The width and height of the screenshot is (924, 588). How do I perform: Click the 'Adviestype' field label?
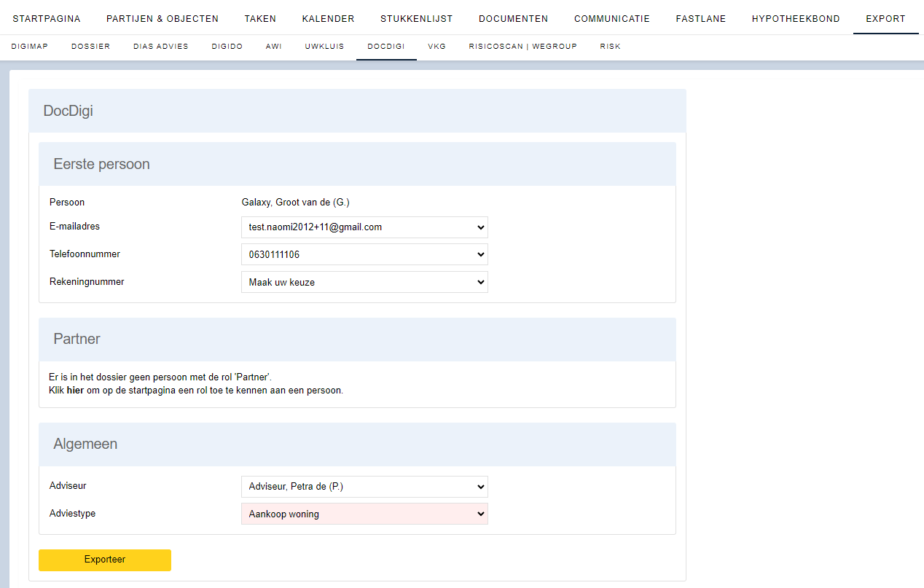click(x=72, y=513)
